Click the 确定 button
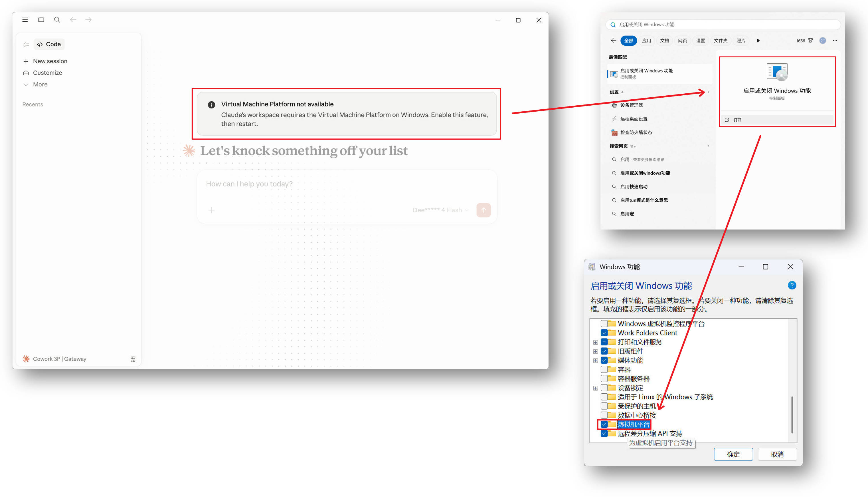Screen dimensions: 868x497 click(x=733, y=454)
